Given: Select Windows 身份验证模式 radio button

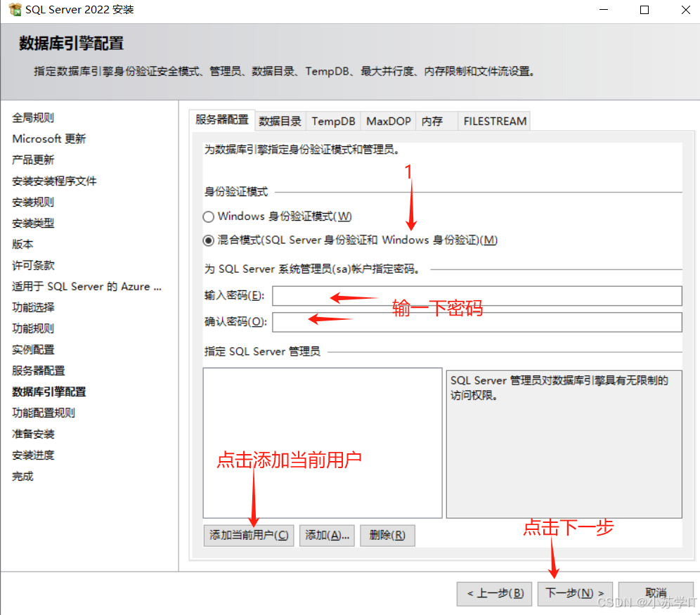Looking at the screenshot, I should pyautogui.click(x=208, y=217).
